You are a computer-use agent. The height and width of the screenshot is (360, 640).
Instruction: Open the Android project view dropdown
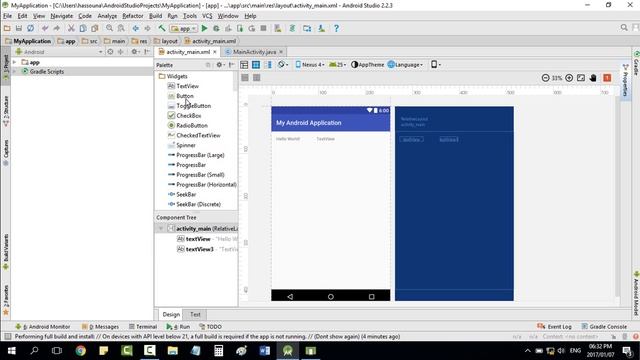click(x=59, y=52)
